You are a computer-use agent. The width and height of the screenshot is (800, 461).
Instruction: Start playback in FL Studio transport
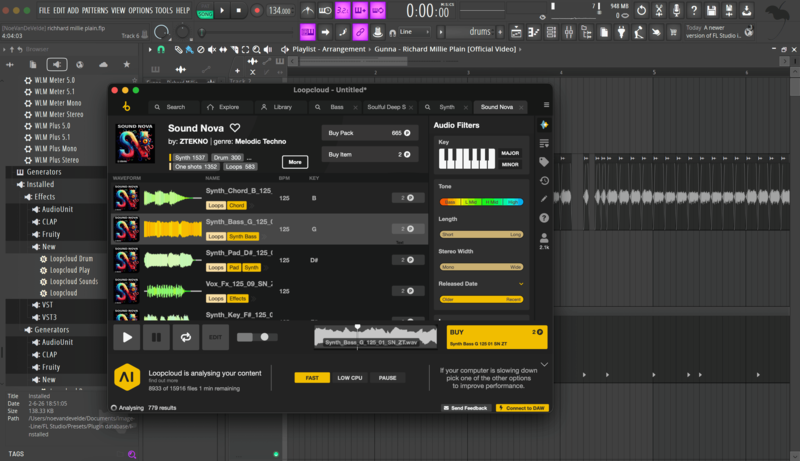point(222,10)
